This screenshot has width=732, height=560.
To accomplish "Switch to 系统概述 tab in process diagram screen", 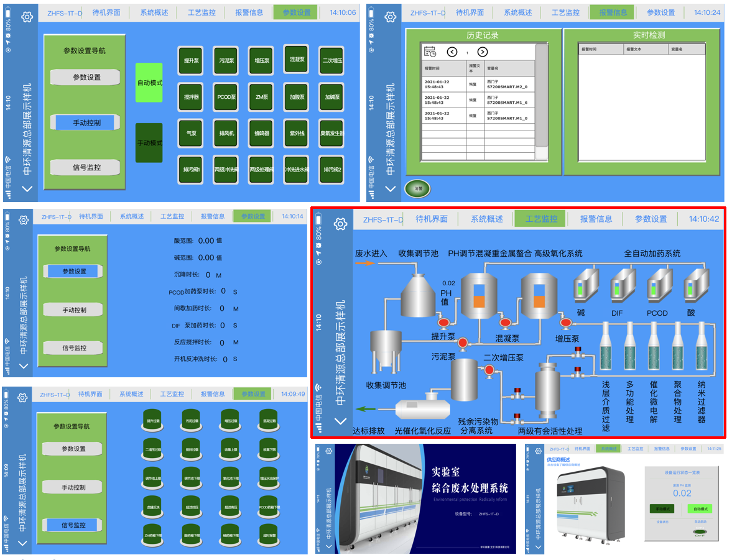I will pos(486,219).
